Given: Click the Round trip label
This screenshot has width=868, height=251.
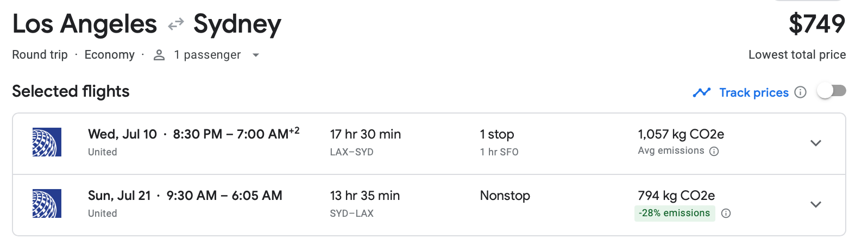Looking at the screenshot, I should pos(40,55).
